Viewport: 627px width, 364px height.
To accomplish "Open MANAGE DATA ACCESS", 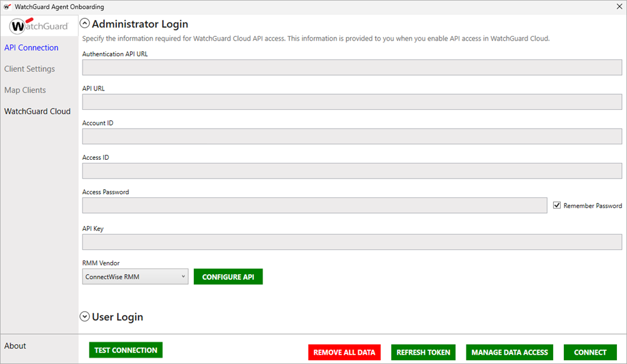I will click(509, 352).
